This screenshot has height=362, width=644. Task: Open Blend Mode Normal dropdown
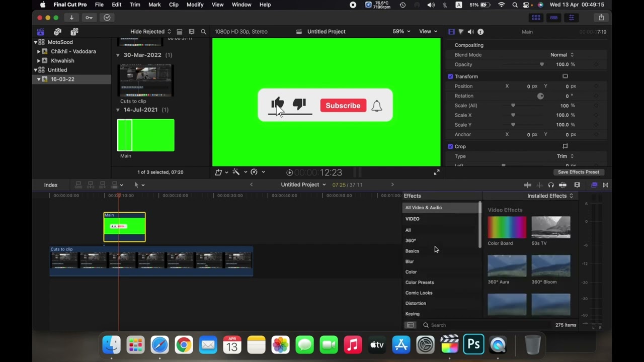click(562, 55)
